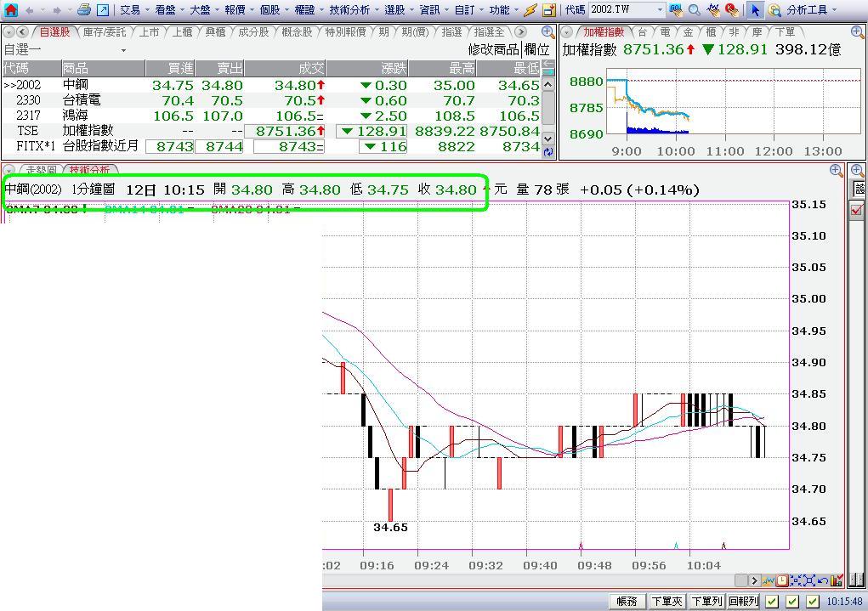Open bar-chart indicator settings icon

[837, 580]
